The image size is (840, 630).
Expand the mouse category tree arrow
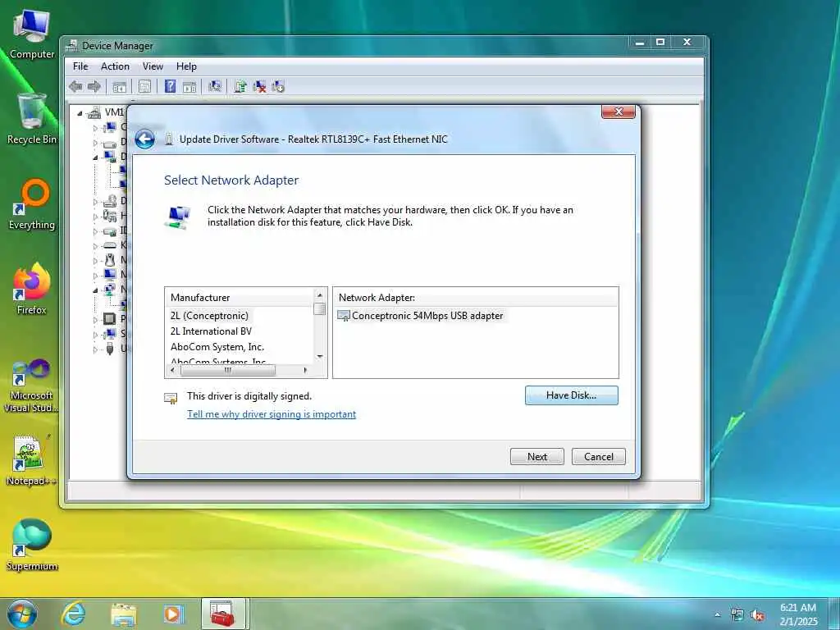[95, 261]
